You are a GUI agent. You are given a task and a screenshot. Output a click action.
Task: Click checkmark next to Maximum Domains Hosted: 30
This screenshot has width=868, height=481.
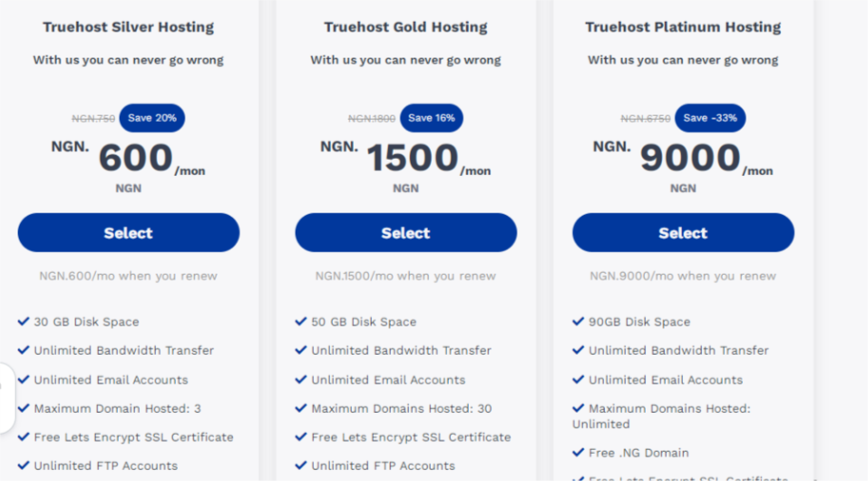[x=300, y=408]
